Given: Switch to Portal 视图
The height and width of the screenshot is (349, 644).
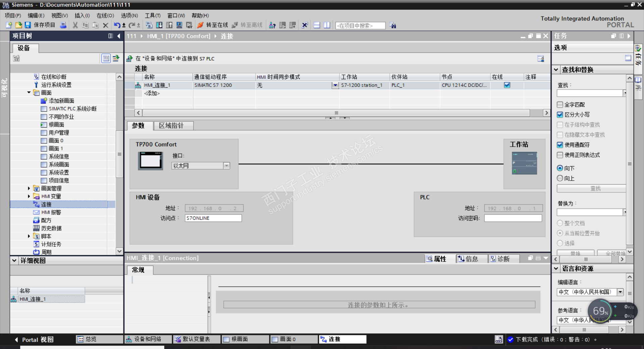Looking at the screenshot, I should [x=34, y=340].
